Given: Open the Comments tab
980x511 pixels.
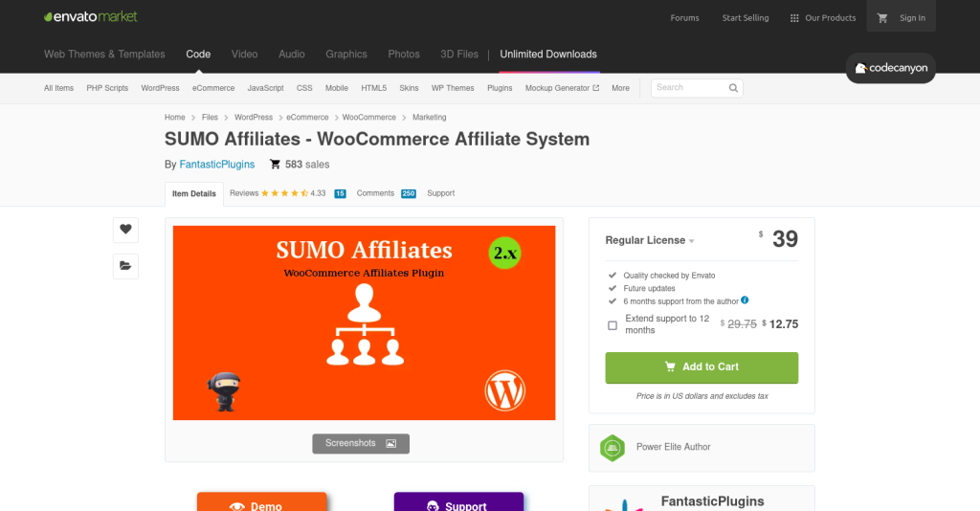Looking at the screenshot, I should 386,193.
